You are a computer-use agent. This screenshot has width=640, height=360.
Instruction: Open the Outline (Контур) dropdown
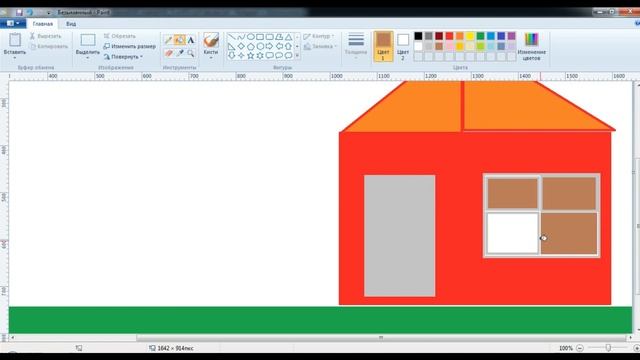[319, 36]
